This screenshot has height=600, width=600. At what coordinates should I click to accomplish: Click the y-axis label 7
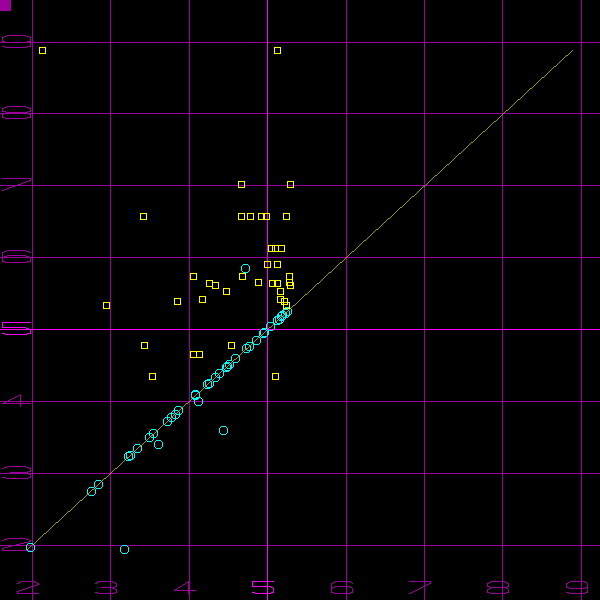click(x=16, y=185)
